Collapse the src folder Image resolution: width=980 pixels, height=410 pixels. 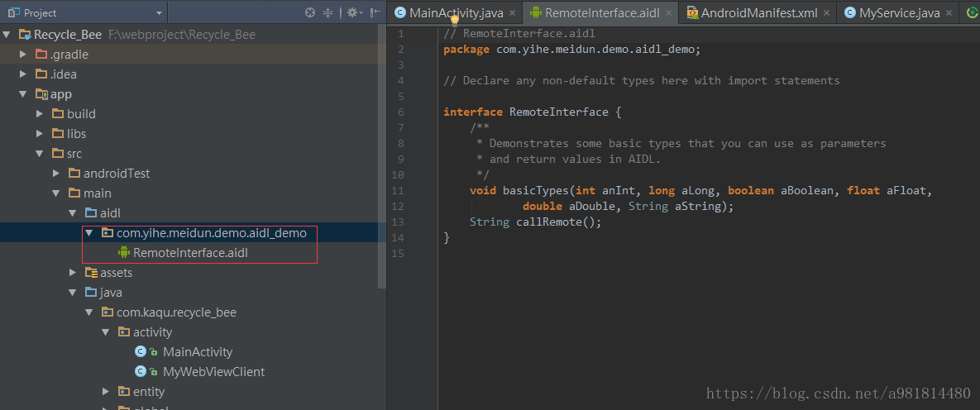point(40,154)
